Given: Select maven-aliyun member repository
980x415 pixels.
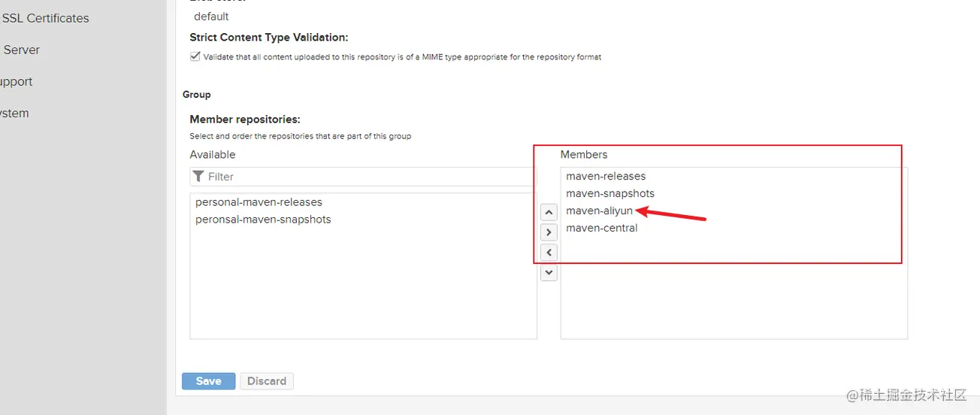Looking at the screenshot, I should [600, 211].
